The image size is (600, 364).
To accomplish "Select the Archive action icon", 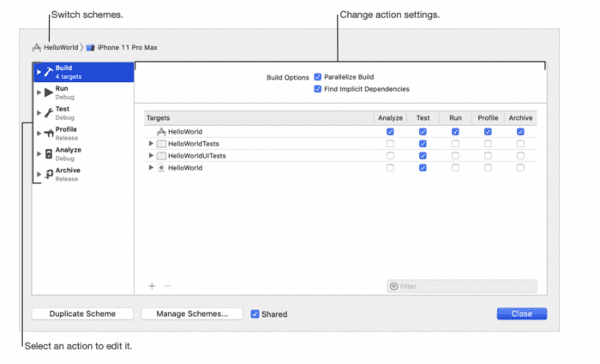I will pos(49,174).
